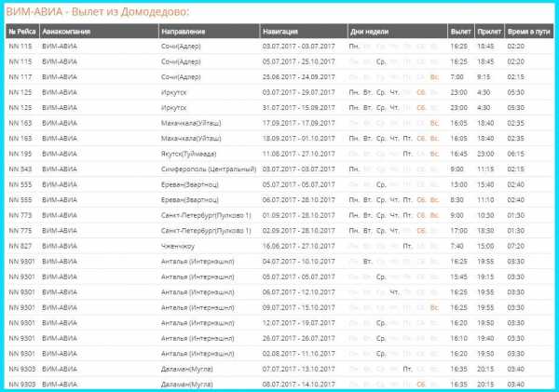Click flight number NN 773
Image resolution: width=559 pixels, height=392 pixels.
20,215
